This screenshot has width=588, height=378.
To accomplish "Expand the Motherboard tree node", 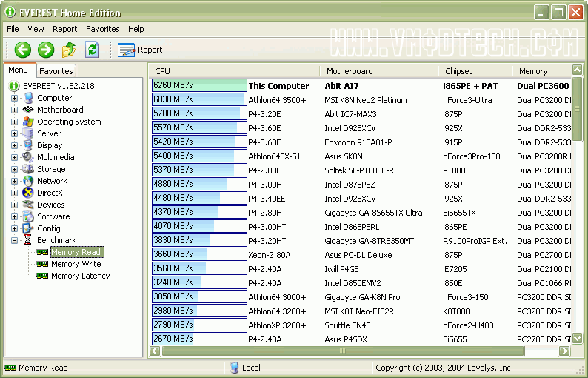I will pos(14,110).
